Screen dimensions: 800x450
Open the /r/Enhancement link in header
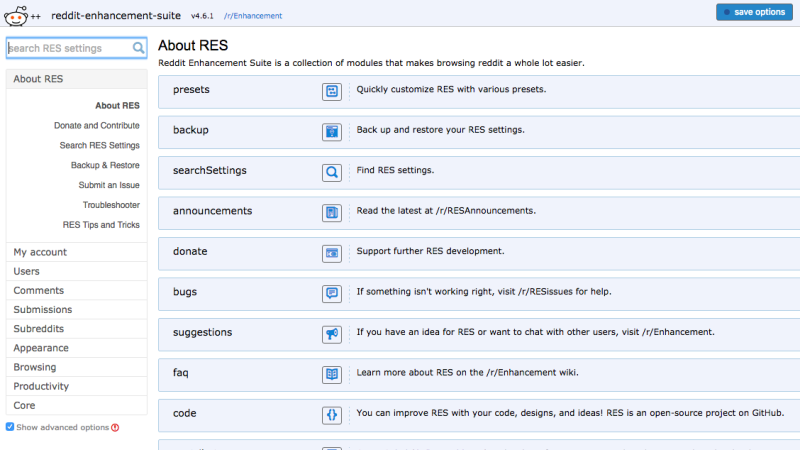(253, 16)
